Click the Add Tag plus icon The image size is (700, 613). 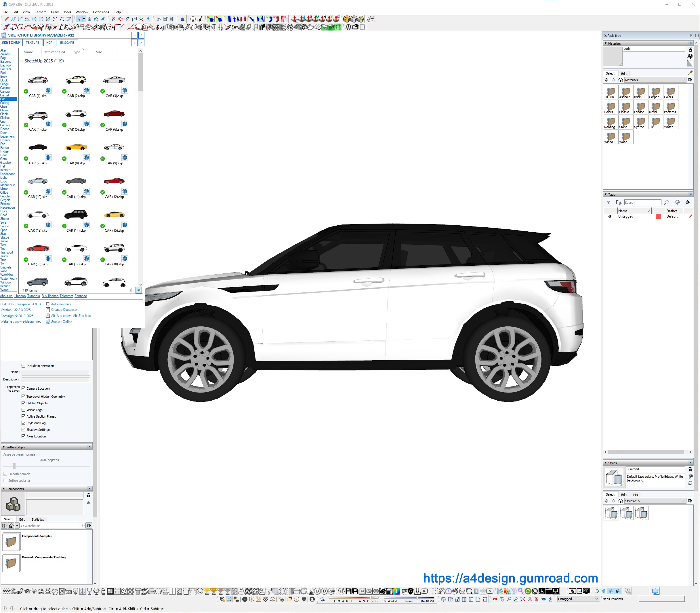(608, 202)
